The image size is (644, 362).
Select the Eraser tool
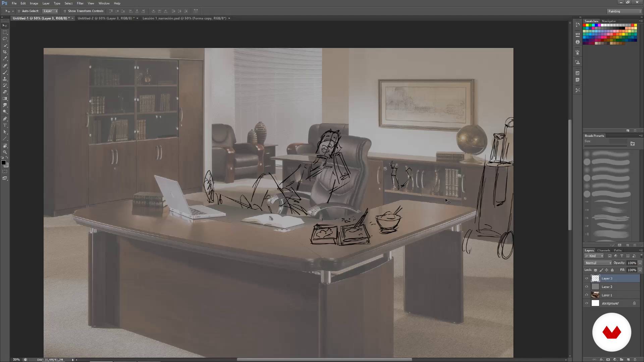5,92
